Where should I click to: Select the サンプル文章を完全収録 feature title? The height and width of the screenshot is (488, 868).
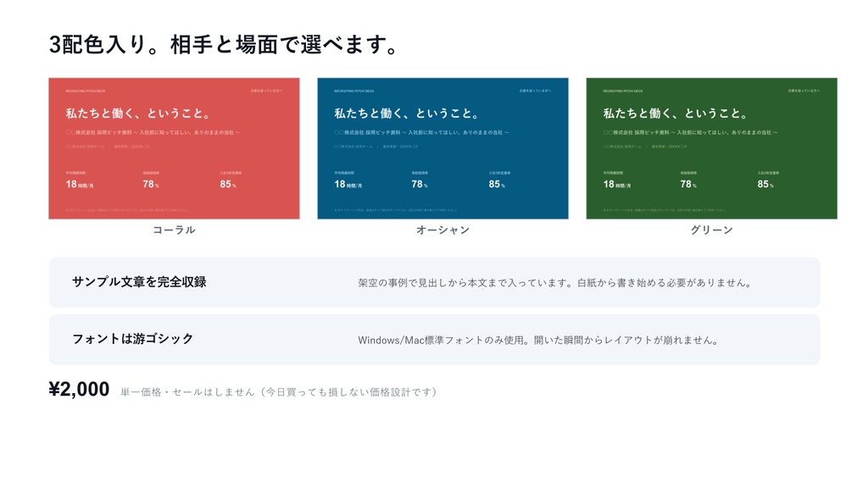point(139,281)
